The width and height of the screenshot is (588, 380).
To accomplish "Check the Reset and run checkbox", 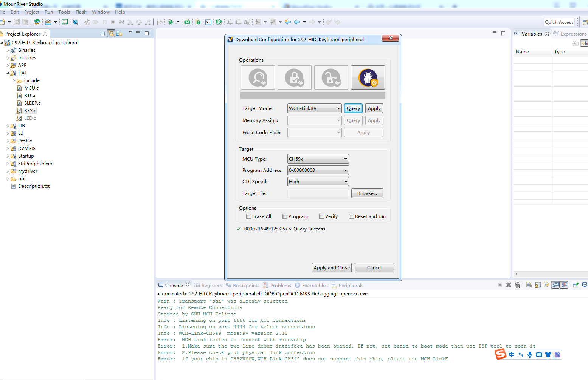I will coord(351,216).
